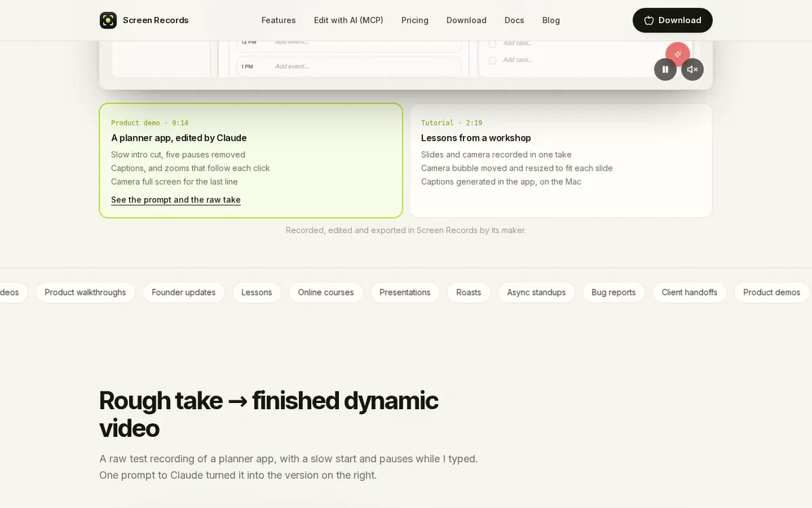The image size is (812, 508).
Task: Click the Screen Records logo icon
Action: click(x=108, y=20)
